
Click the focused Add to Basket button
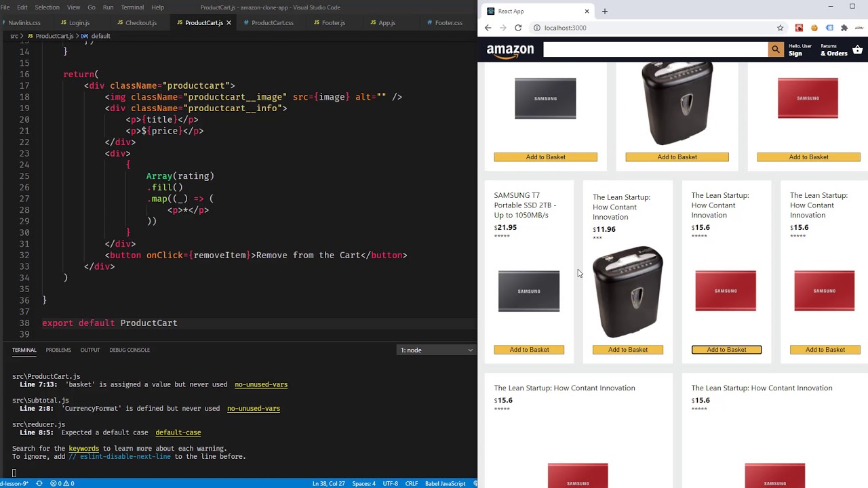click(x=726, y=350)
